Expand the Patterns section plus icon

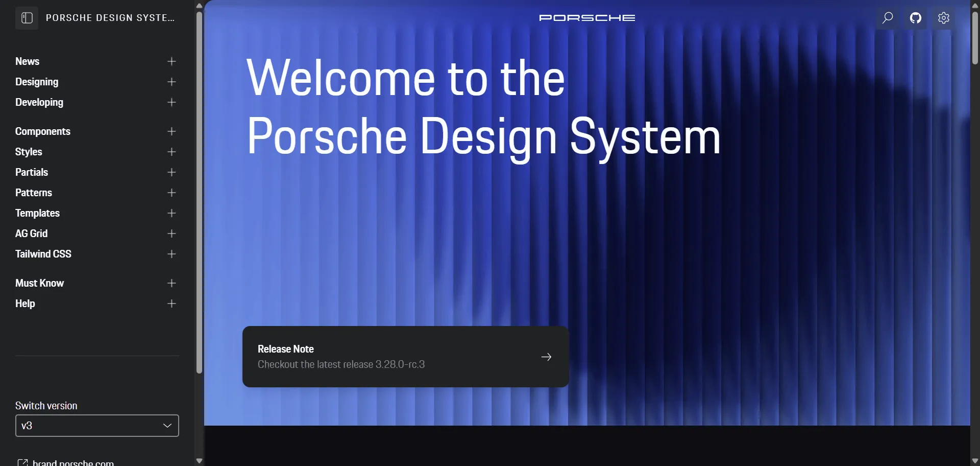[171, 193]
